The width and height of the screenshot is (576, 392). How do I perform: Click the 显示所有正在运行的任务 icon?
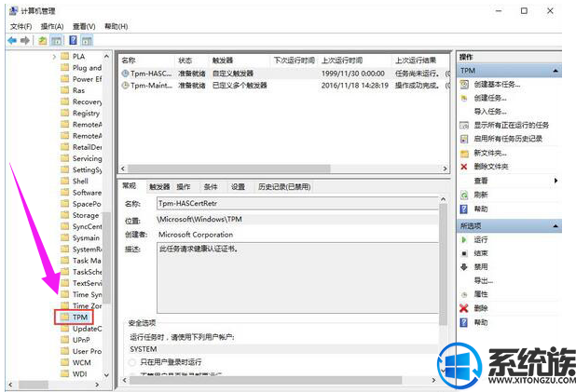pyautogui.click(x=464, y=125)
